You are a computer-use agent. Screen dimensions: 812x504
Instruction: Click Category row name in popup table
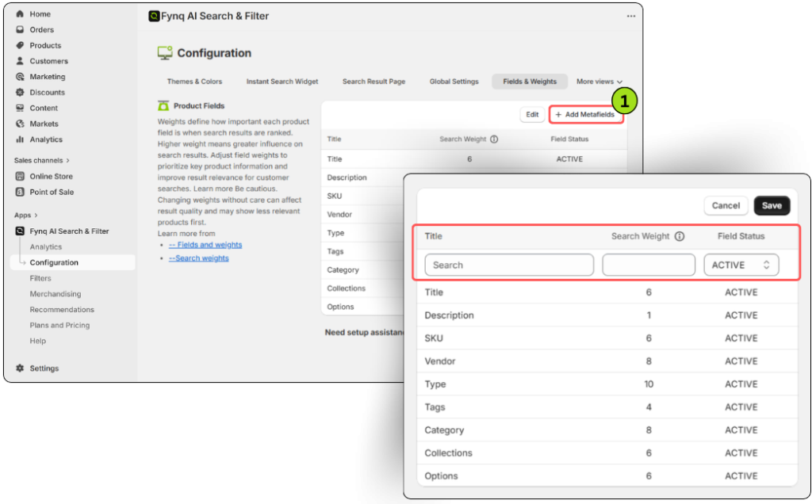coord(444,430)
